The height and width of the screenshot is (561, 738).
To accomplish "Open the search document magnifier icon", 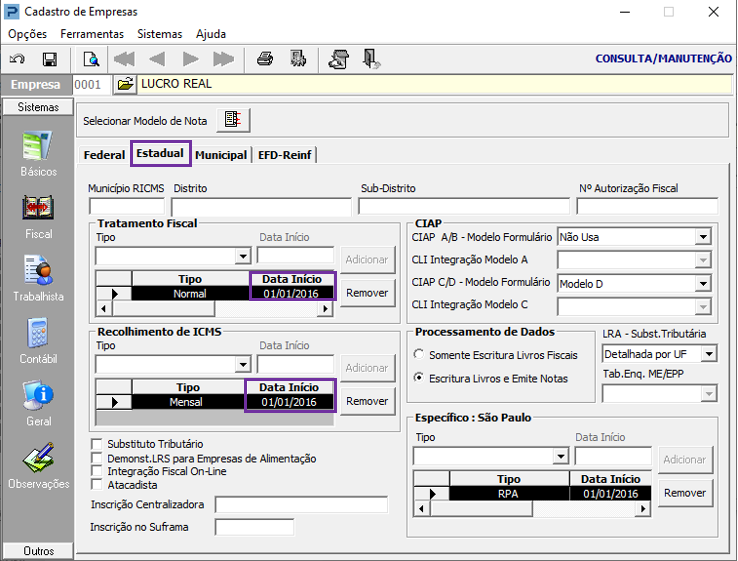I will (x=91, y=59).
